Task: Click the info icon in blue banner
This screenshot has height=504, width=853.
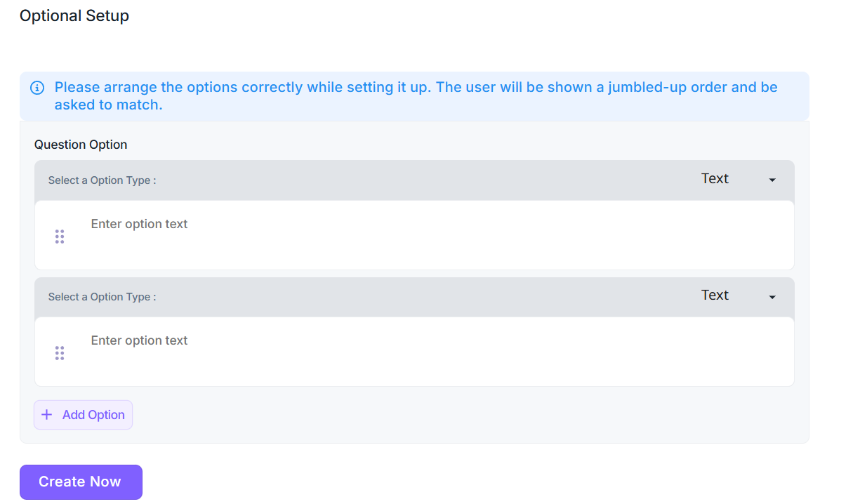Action: [37, 88]
